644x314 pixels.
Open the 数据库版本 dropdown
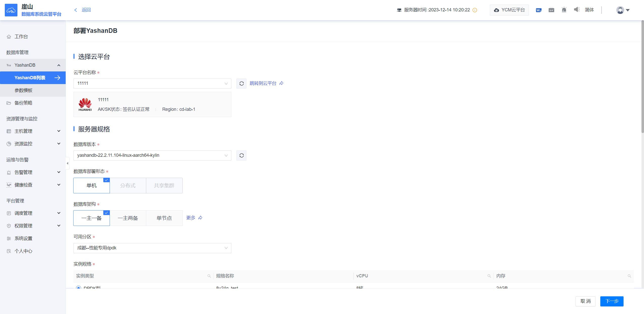tap(152, 155)
